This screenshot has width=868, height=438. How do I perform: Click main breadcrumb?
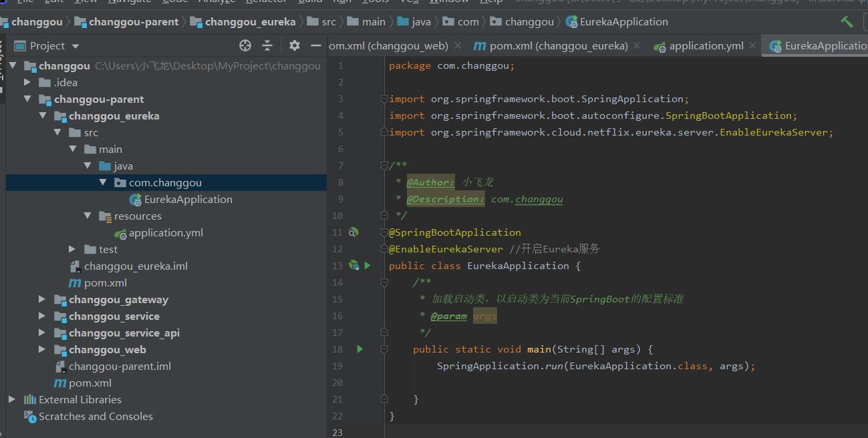point(366,21)
